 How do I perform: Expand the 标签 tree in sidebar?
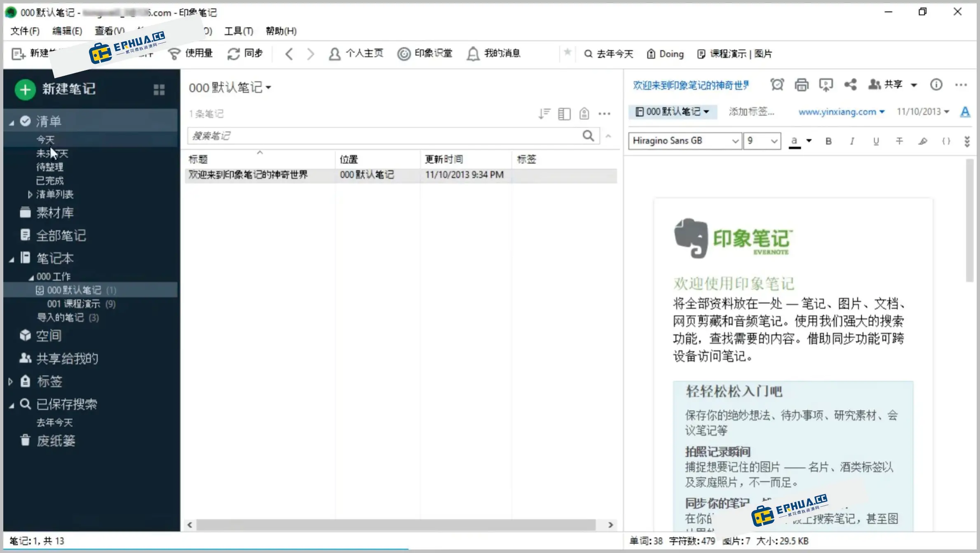tap(11, 382)
